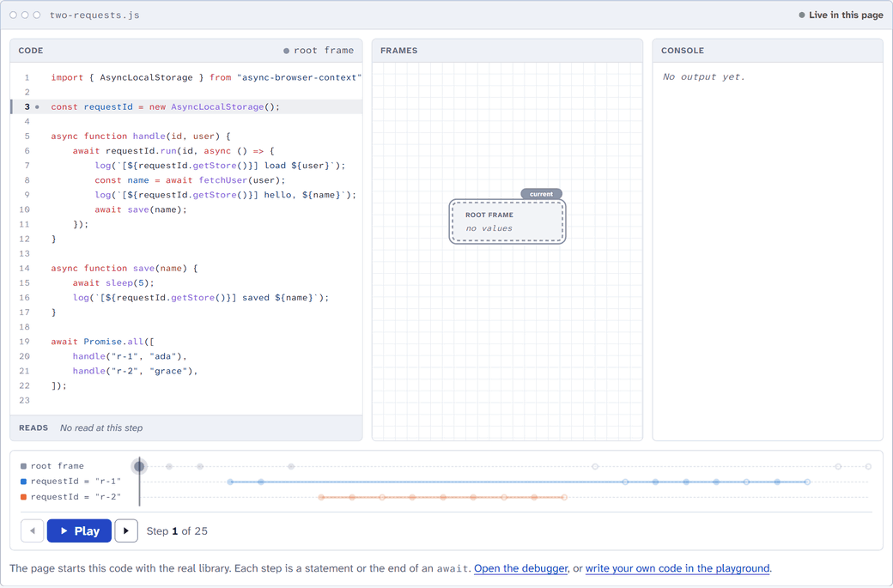Click the "current" badge above the frame card

click(x=541, y=194)
